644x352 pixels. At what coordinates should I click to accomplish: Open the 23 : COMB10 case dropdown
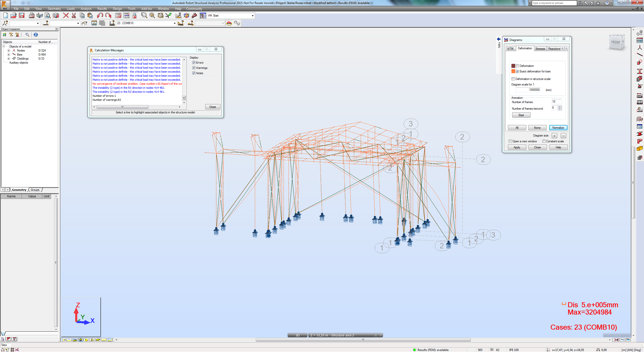click(174, 23)
